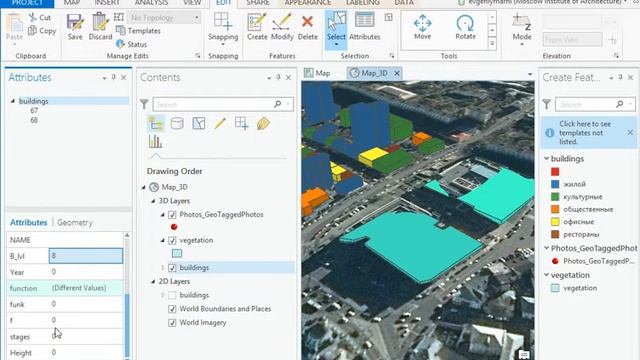Open the Attributes ribbon button
The height and width of the screenshot is (360, 640).
tap(364, 26)
